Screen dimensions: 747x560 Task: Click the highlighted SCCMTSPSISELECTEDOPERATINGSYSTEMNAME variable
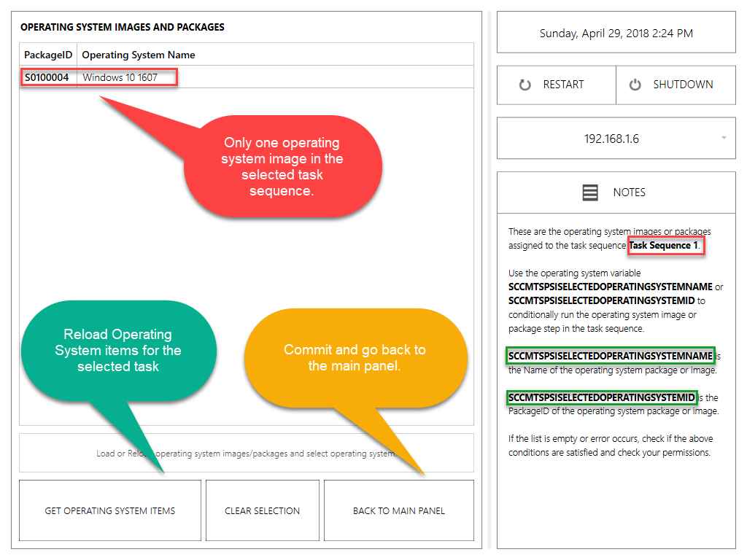[x=610, y=356]
